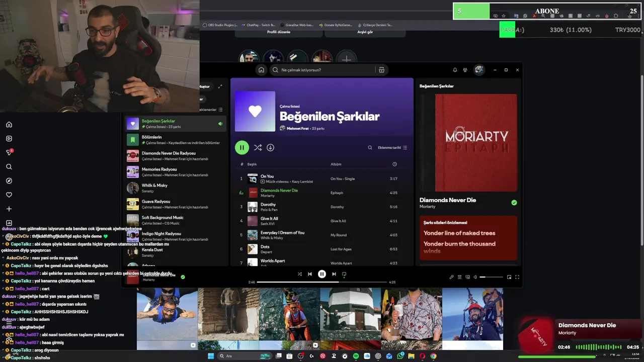
Task: Open Guava Radyosu playlist
Action: 175,204
